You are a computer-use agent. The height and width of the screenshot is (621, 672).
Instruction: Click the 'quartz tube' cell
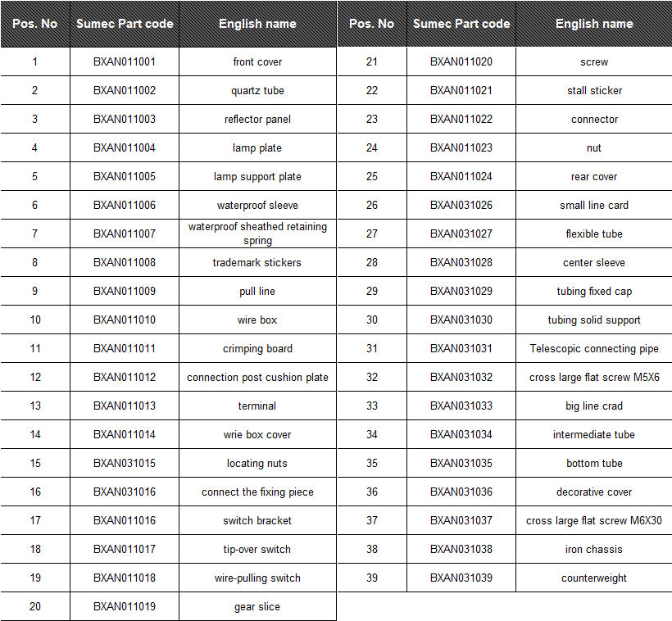tap(257, 90)
